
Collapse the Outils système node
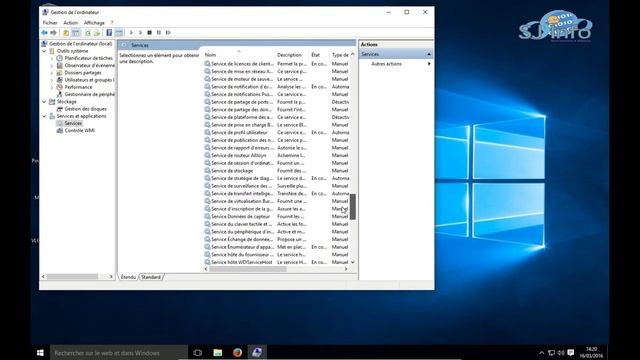coord(44,51)
